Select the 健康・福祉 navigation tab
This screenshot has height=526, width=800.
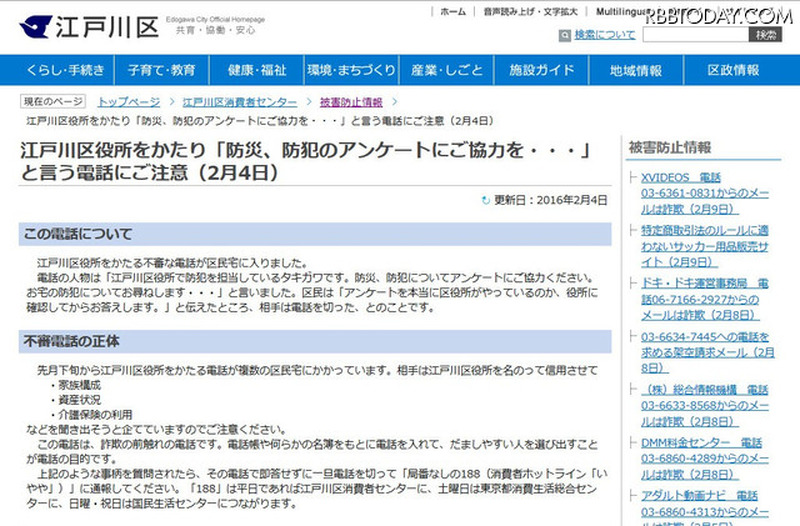tap(257, 71)
